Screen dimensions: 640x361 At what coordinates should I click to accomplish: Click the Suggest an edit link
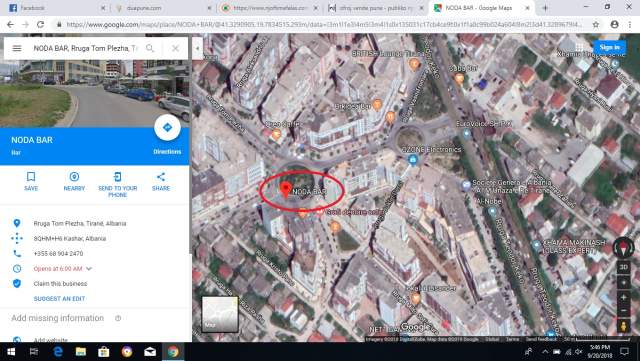pyautogui.click(x=59, y=299)
